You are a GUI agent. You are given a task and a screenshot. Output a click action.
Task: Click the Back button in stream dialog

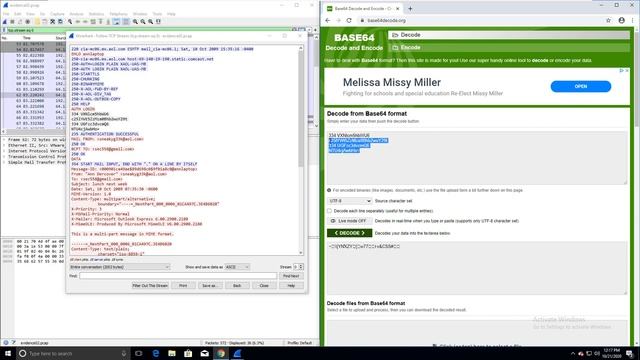coord(237,286)
